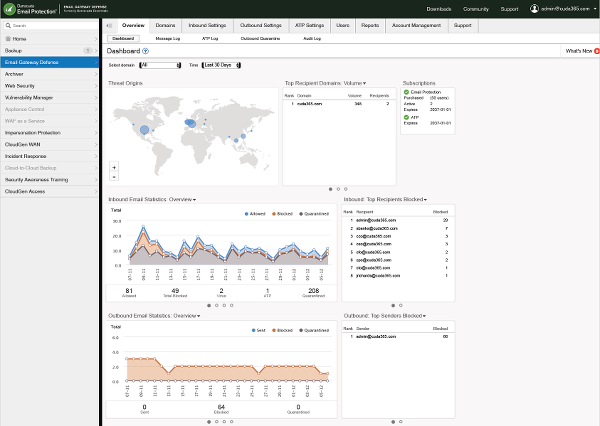Click the Dashboard filter icon
Viewport: 600px width, 426px height.
[145, 51]
